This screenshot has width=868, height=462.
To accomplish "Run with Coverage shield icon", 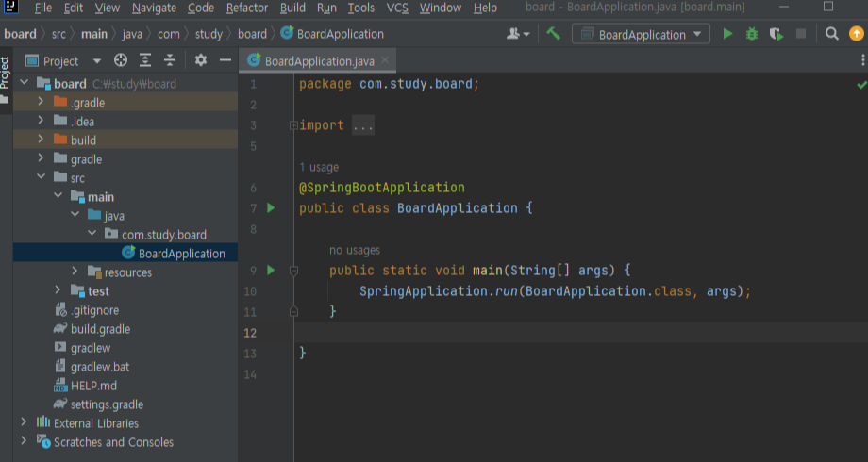I will [x=776, y=34].
